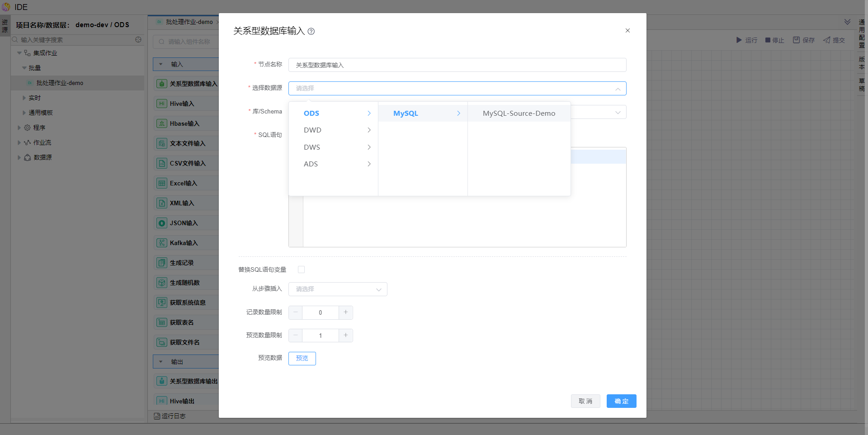Screen dimensions: 868x435
Task: Click the Excel输入 component icon
Action: (161, 183)
